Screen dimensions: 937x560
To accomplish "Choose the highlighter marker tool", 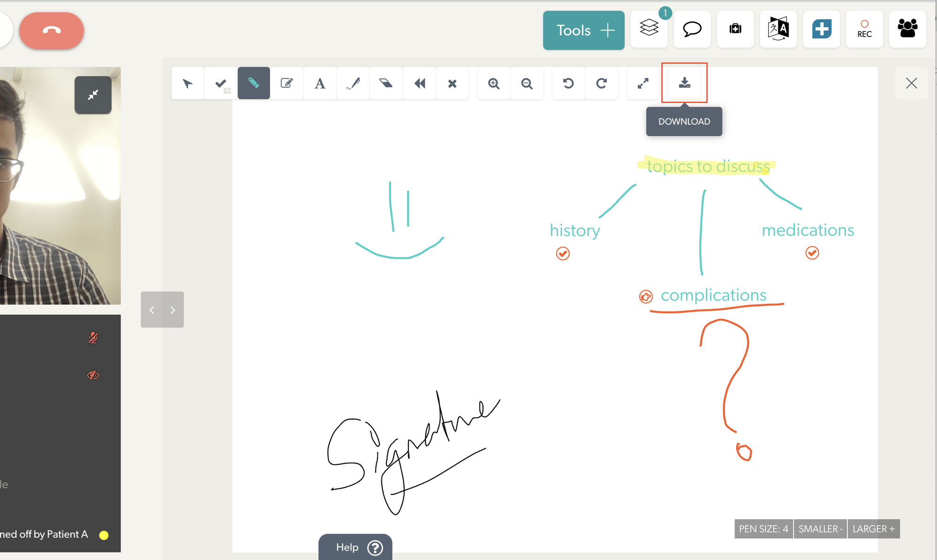I will point(254,83).
